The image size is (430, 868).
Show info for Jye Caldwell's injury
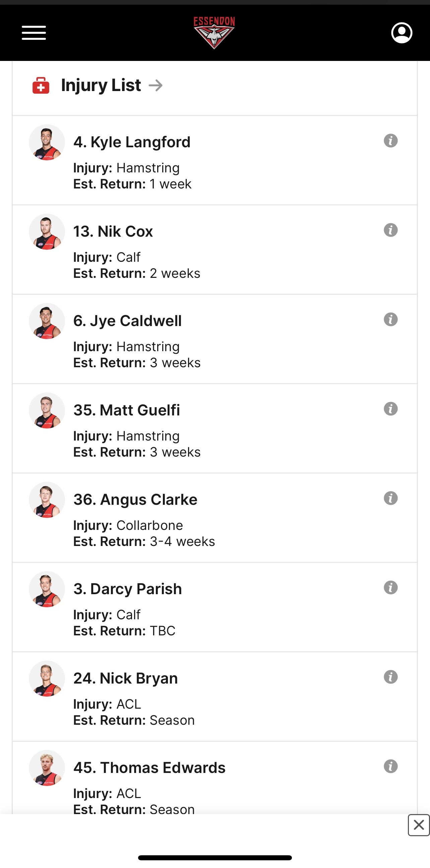(390, 319)
